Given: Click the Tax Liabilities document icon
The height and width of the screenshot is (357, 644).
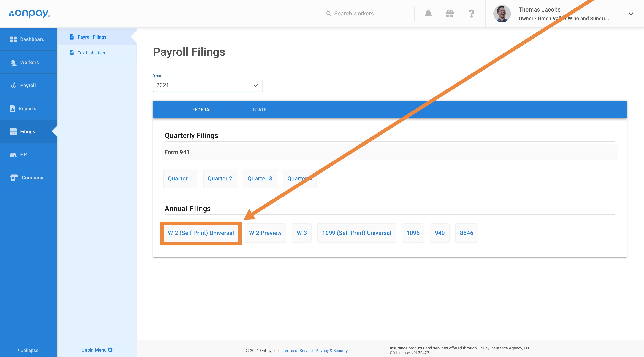Looking at the screenshot, I should [71, 53].
